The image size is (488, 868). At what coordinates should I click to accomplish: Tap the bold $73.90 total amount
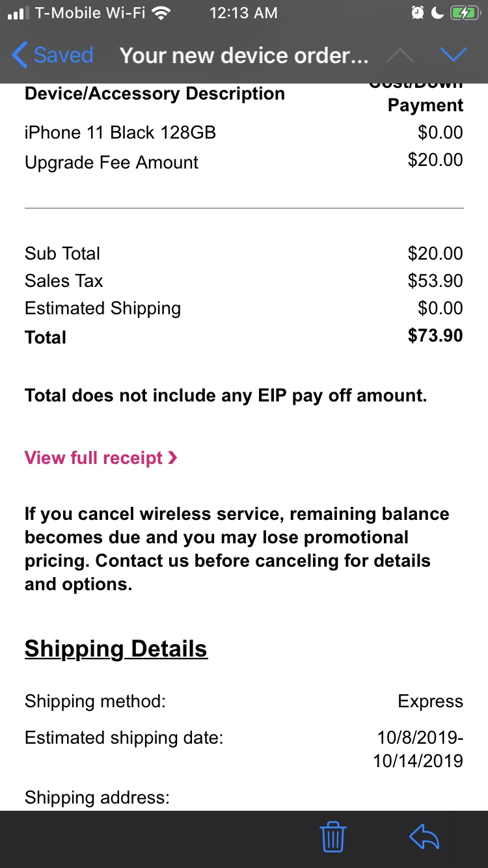click(x=435, y=336)
